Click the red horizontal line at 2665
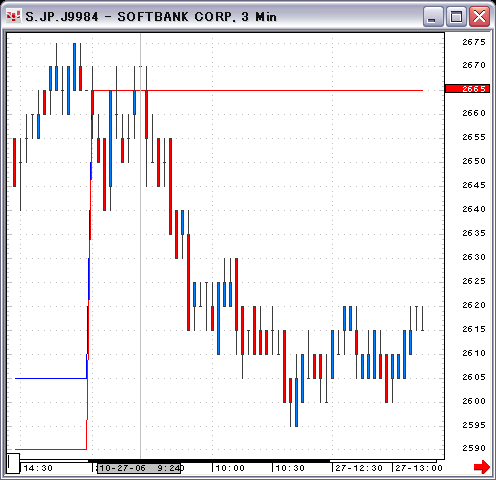This screenshot has width=496, height=480. point(258,90)
